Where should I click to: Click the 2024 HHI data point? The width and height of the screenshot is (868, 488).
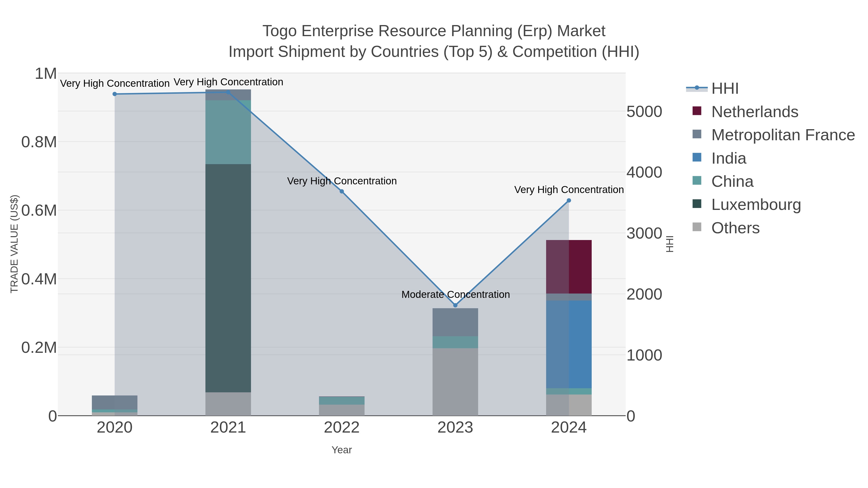coord(569,201)
